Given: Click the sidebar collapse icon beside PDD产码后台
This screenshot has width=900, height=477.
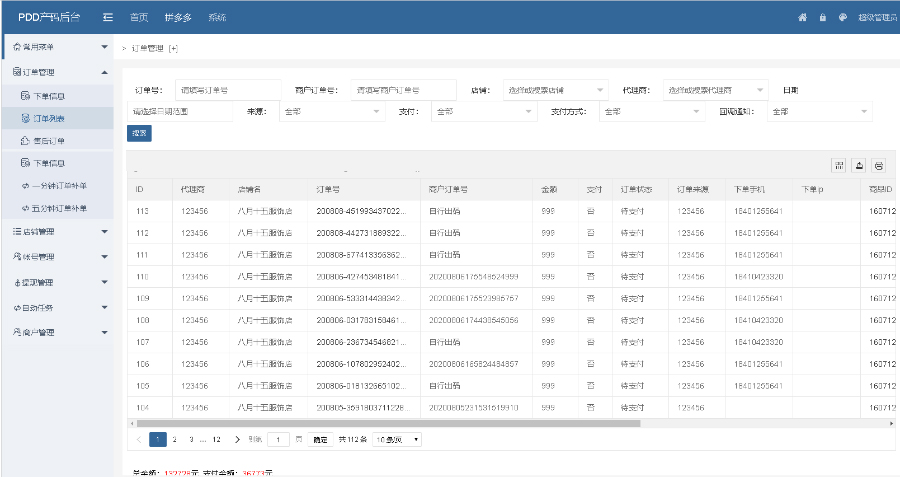Looking at the screenshot, I should tap(107, 18).
